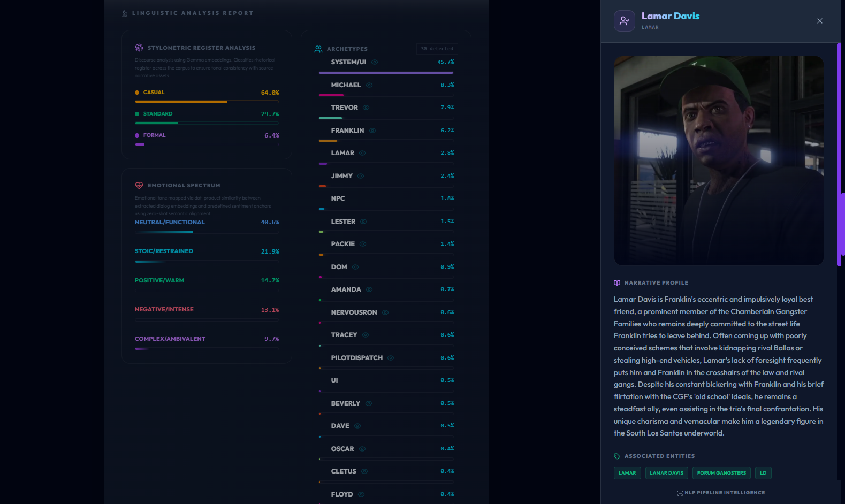The width and height of the screenshot is (845, 504).
Task: Click the Stylometric Register Analysis fingerprint icon
Action: (139, 48)
